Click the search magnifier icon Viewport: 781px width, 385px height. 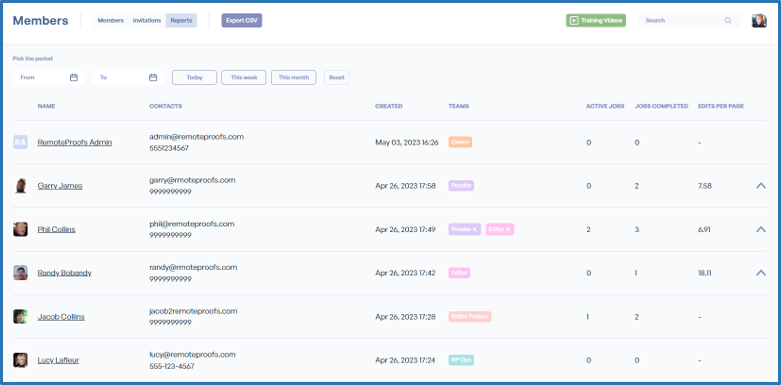tap(728, 20)
